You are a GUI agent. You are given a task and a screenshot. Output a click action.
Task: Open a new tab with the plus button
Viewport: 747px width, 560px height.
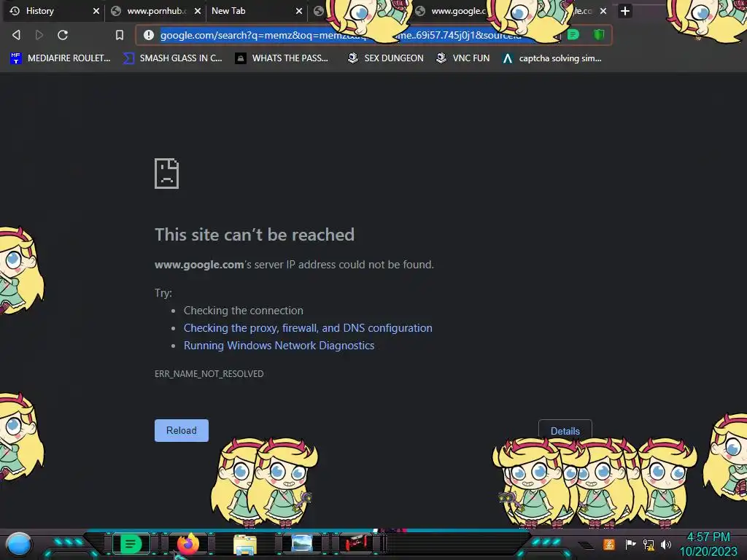click(x=625, y=10)
